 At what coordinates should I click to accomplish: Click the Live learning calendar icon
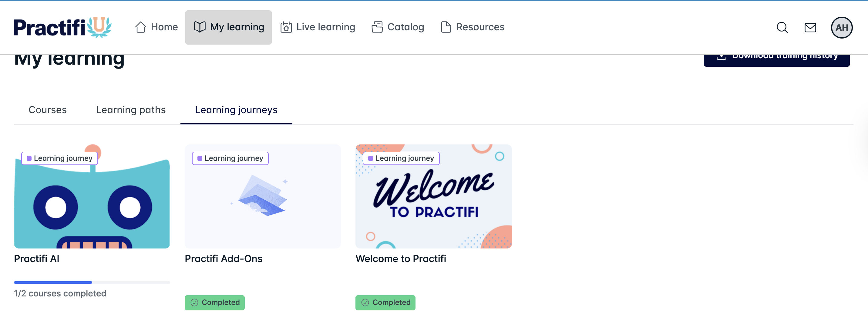coord(286,27)
